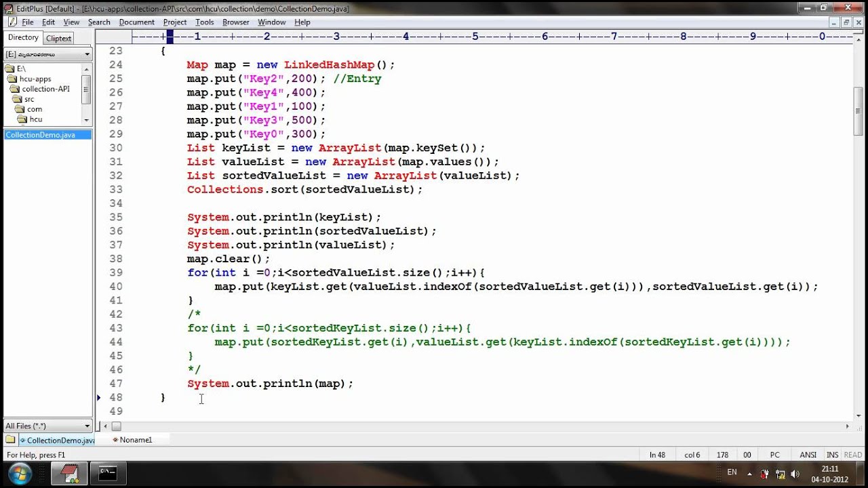Click the folder icon beside document tabs

(x=10, y=440)
